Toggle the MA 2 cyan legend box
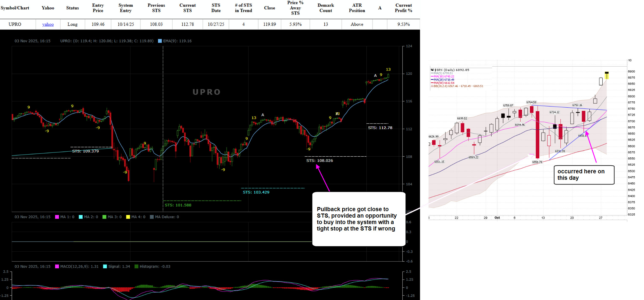This screenshot has height=300, width=644. (x=81, y=217)
